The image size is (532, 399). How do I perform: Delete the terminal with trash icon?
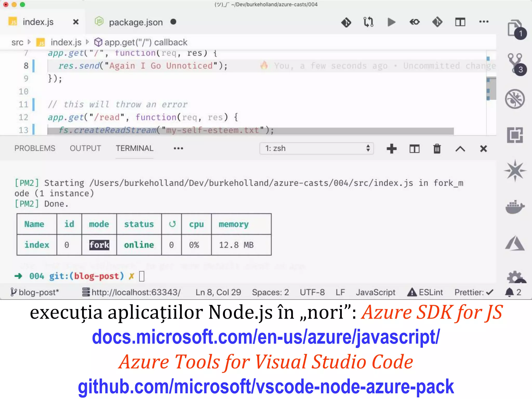[x=437, y=149]
